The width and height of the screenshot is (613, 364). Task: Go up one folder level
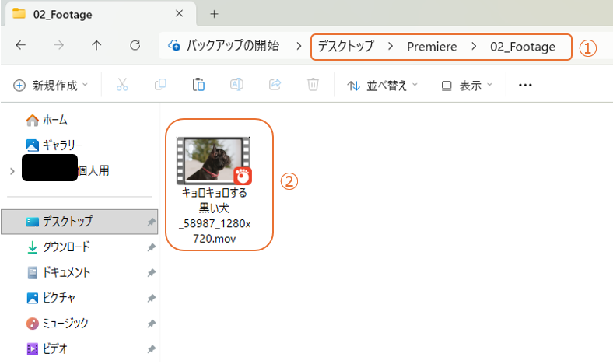[x=96, y=46]
